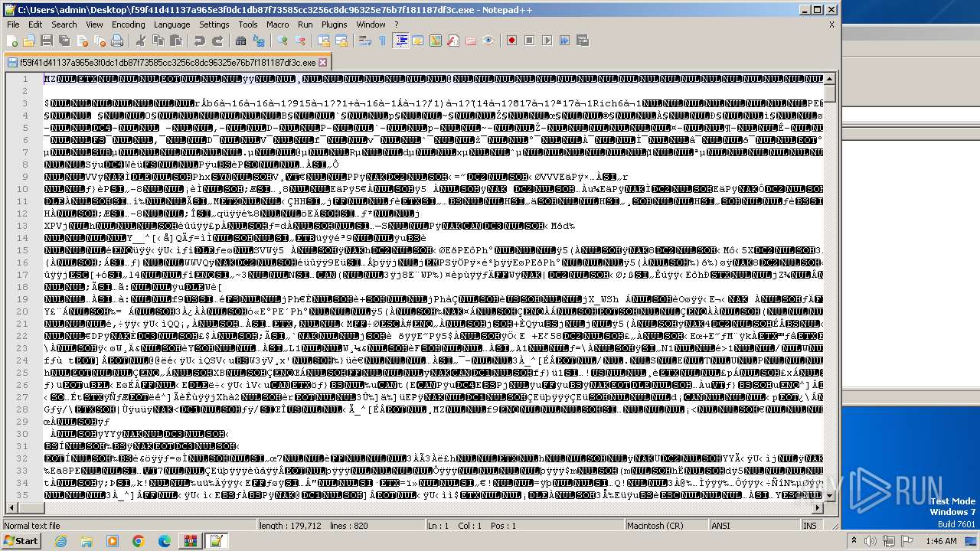This screenshot has height=551, width=980.
Task: Toggle synchronize vertical scrolling
Action: (324, 41)
